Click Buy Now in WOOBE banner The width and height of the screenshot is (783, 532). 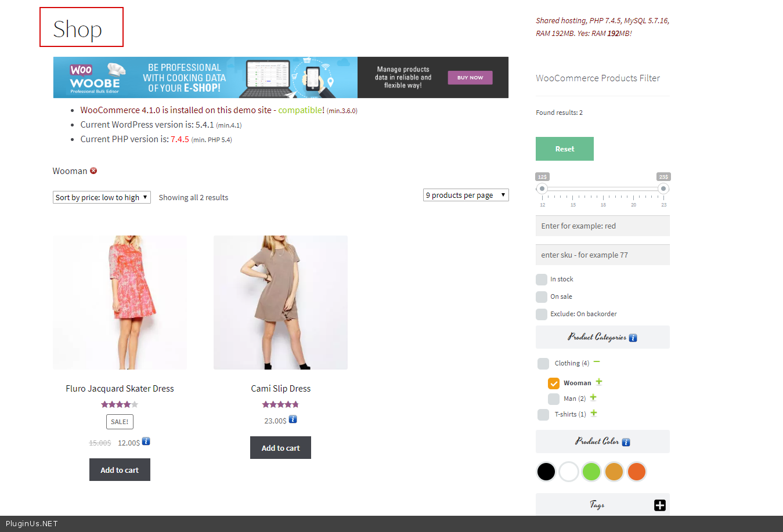click(470, 78)
